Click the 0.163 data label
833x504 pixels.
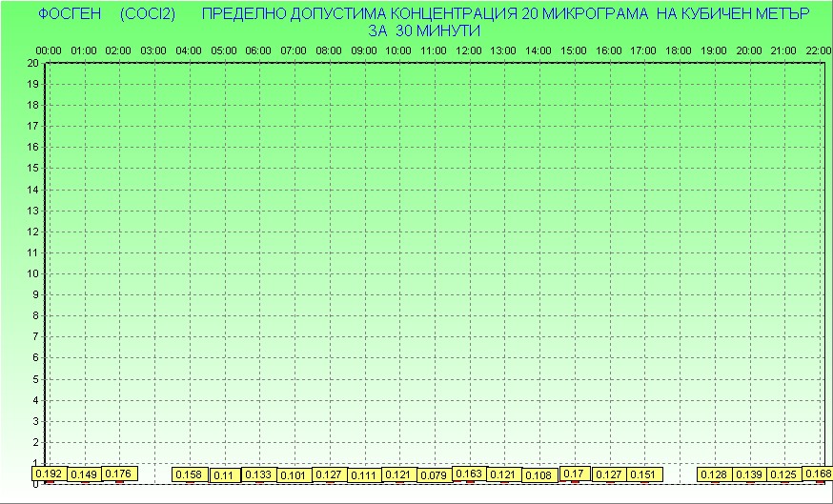click(469, 474)
